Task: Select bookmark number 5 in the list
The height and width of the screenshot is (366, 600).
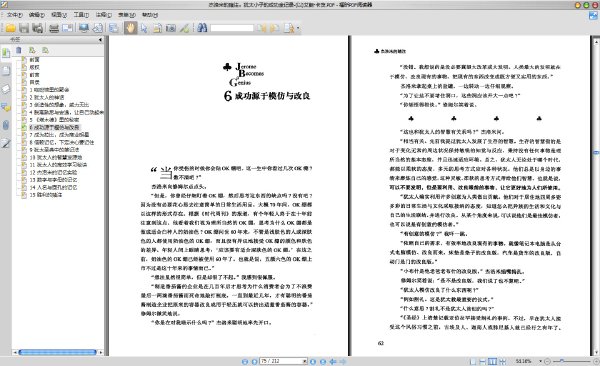Action: pos(54,119)
